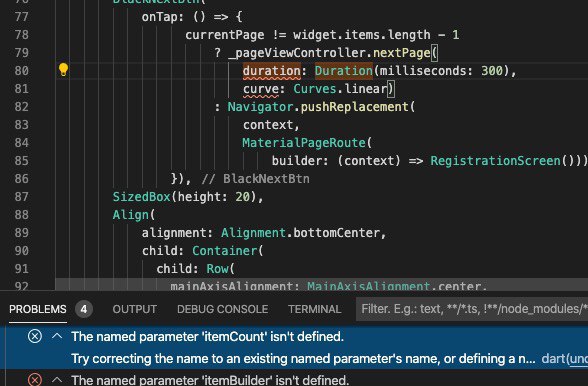Click 'Container' widget on line 90
This screenshot has height=386, width=588.
(x=224, y=251)
